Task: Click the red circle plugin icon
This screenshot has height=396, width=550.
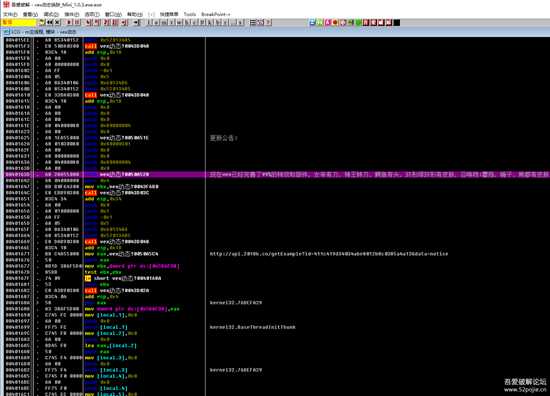Action: point(335,22)
